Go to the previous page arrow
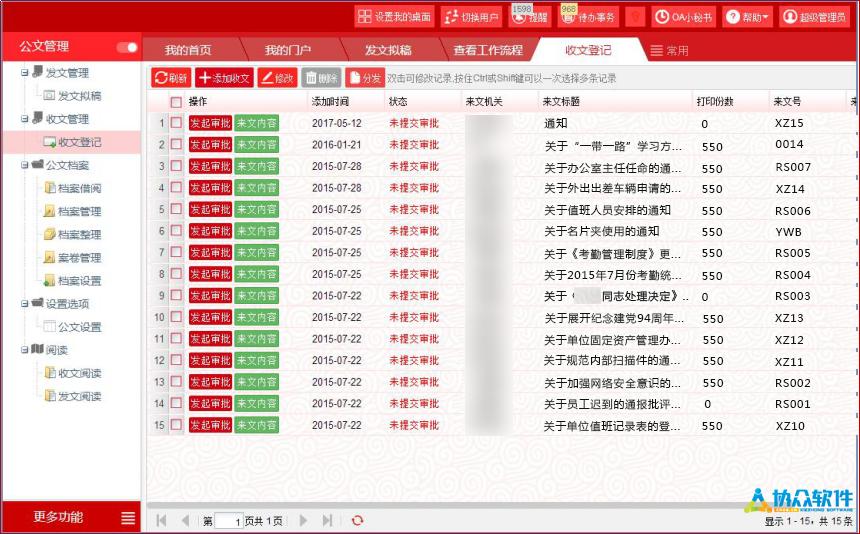 click(185, 520)
